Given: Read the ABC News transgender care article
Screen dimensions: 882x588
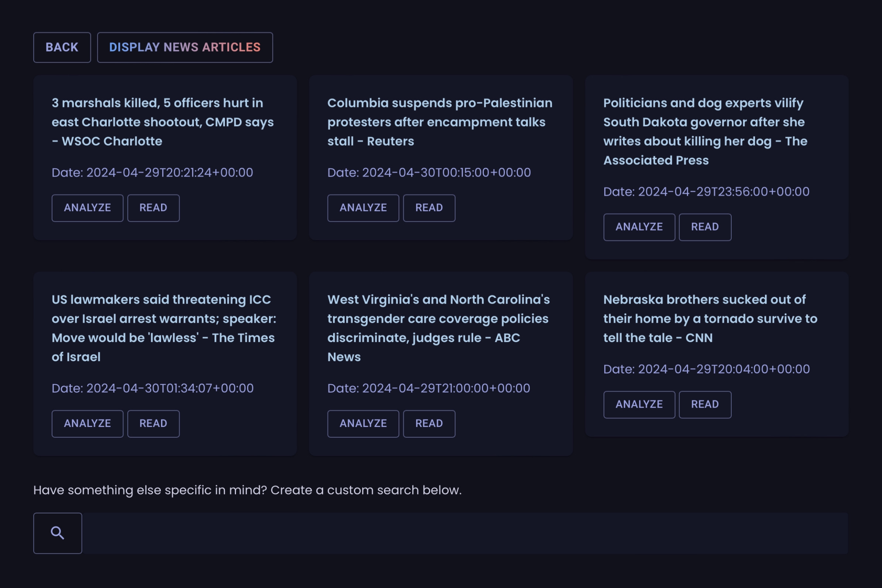Looking at the screenshot, I should coord(428,423).
